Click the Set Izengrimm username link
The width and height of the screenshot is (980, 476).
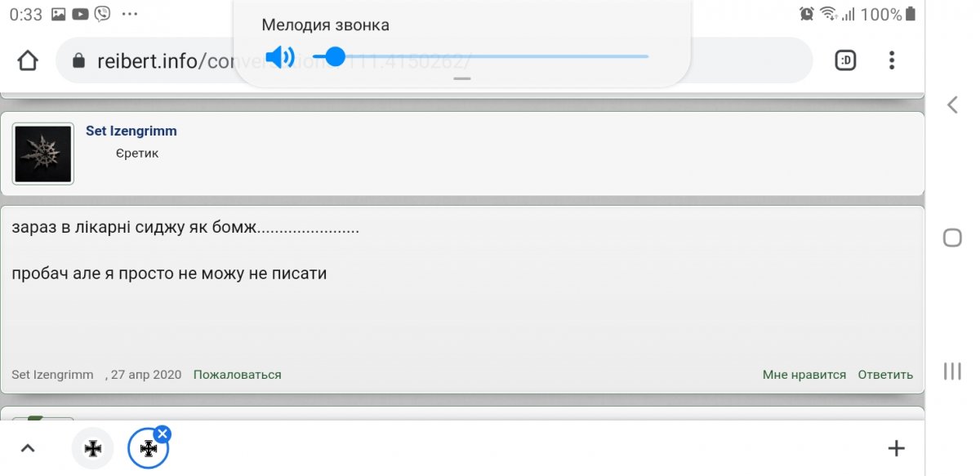[x=131, y=131]
